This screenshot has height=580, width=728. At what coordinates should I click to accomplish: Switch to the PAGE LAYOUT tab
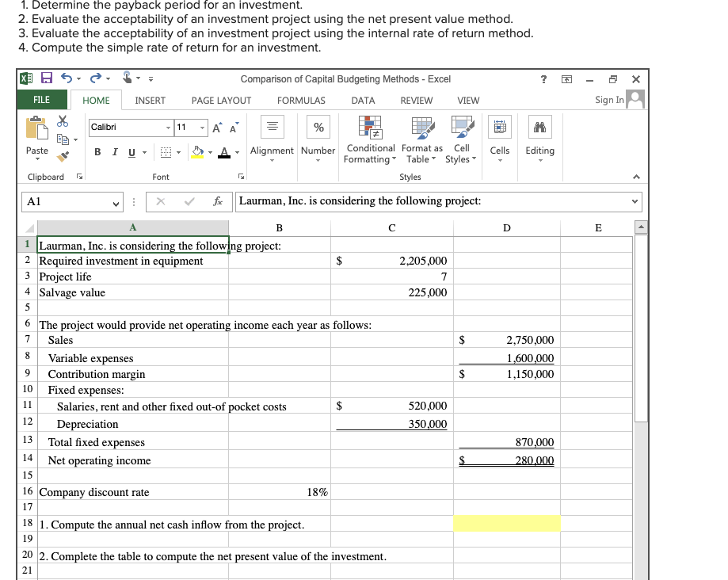pyautogui.click(x=222, y=101)
